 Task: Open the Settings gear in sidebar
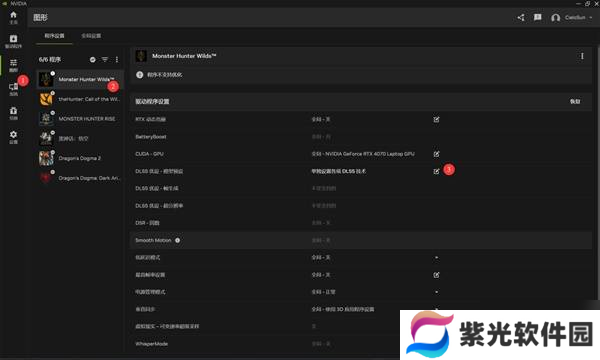coord(13,137)
